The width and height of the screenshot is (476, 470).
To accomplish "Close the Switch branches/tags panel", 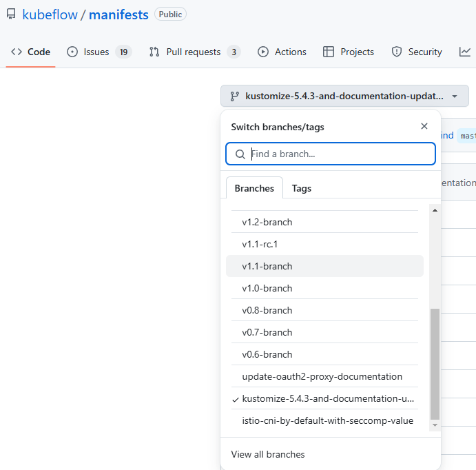I will 424,126.
